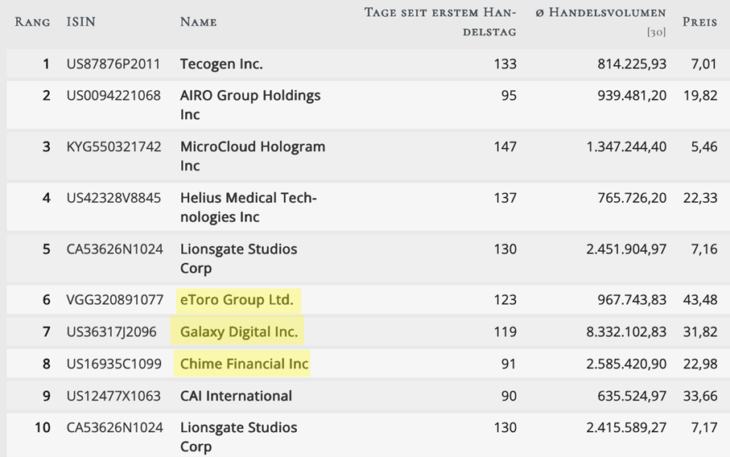Select ISIN US0094221068
730x457 pixels.
pos(113,95)
